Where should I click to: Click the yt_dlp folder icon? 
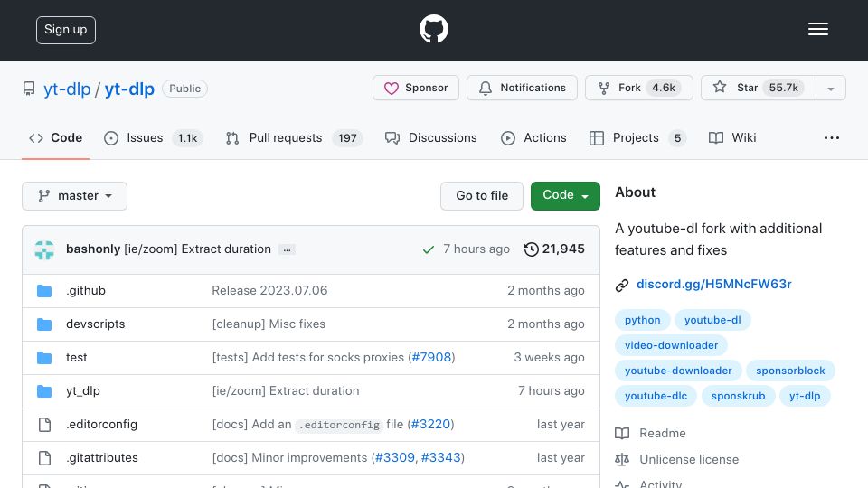pos(44,391)
